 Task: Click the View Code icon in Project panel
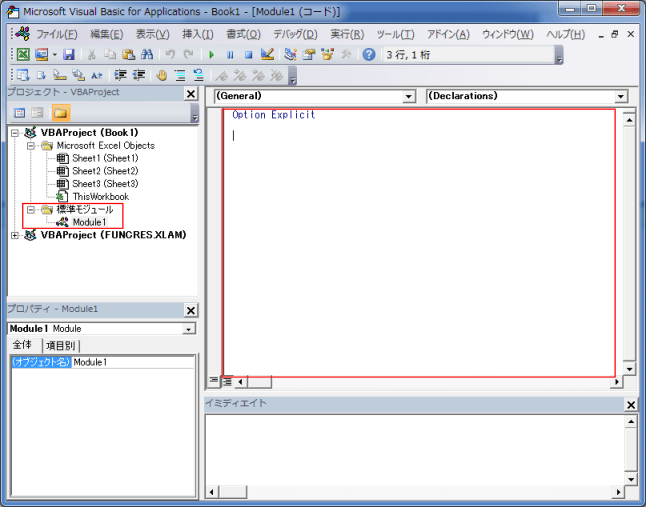(19, 112)
